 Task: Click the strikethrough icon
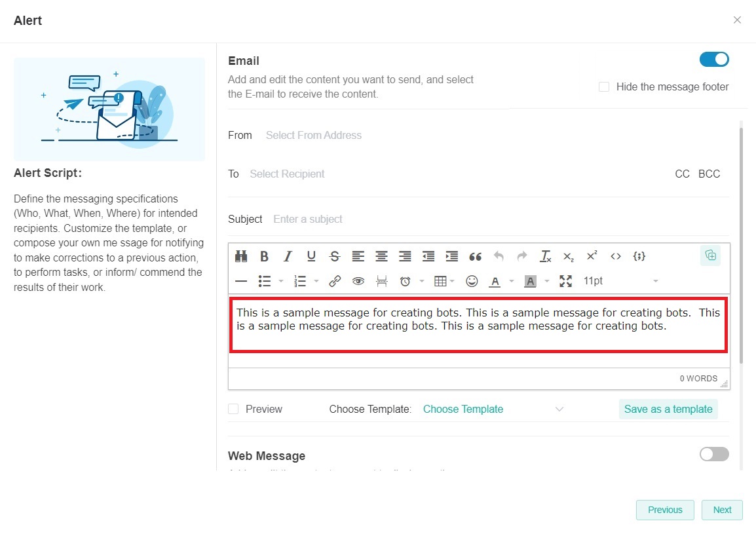coord(335,256)
